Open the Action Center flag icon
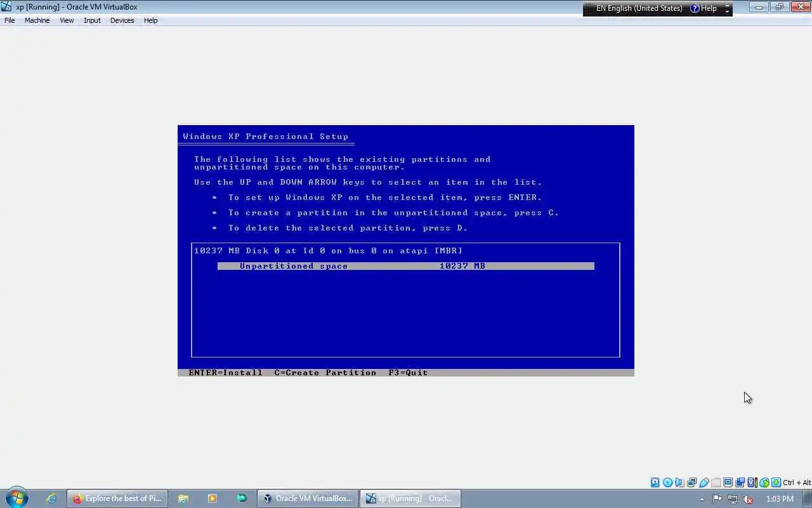This screenshot has height=508, width=812. (x=717, y=499)
